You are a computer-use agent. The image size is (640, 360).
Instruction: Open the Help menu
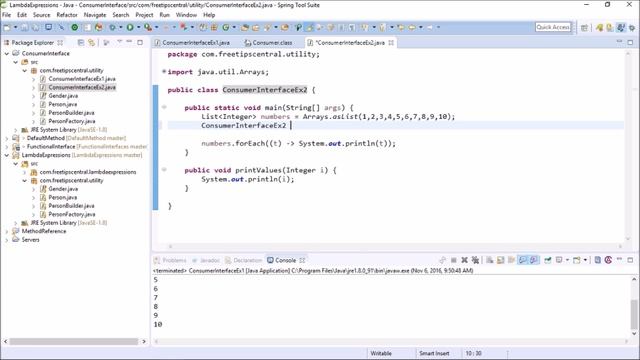pyautogui.click(x=209, y=15)
